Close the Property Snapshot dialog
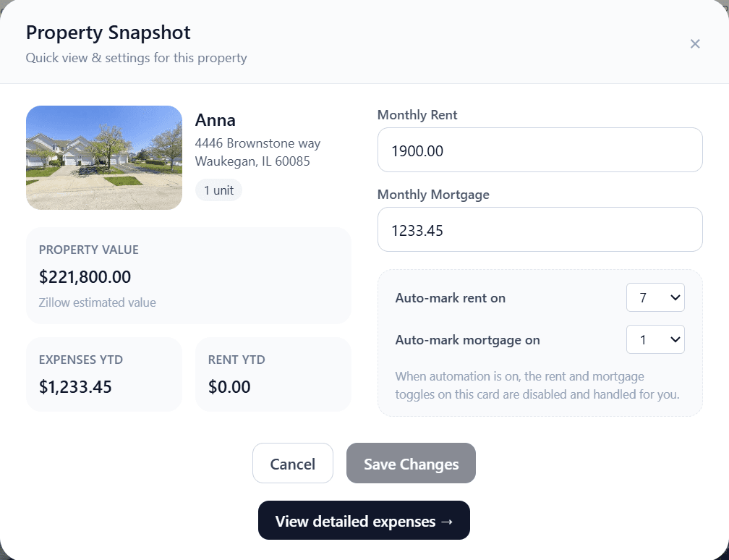This screenshot has width=729, height=560. 695,43
